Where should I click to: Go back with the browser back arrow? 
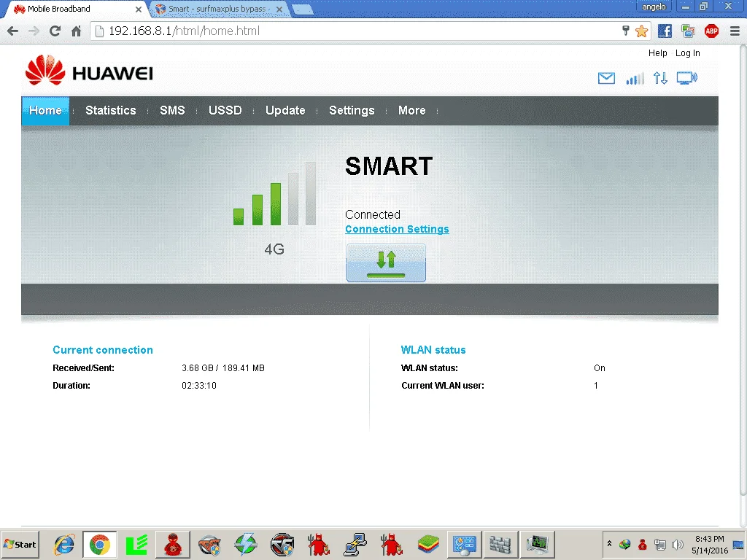13,31
